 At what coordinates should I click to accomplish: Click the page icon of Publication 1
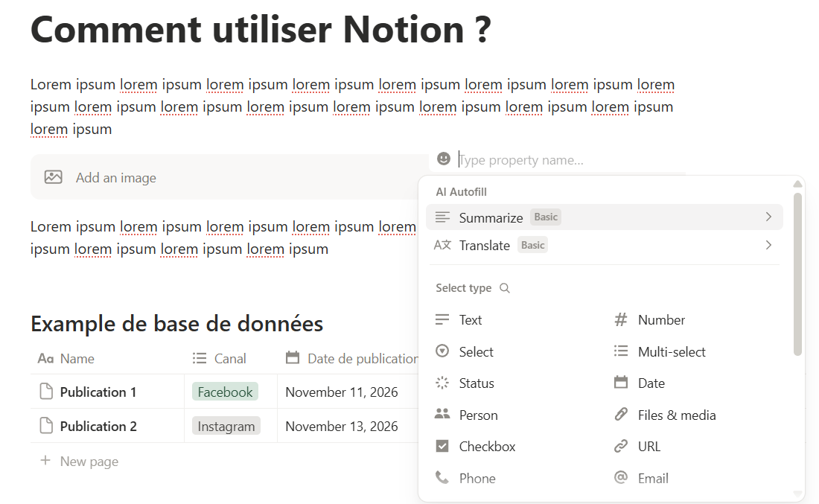click(46, 391)
